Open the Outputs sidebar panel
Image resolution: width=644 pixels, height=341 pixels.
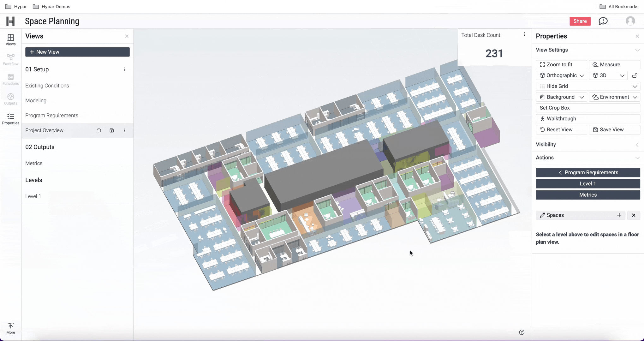(10, 99)
